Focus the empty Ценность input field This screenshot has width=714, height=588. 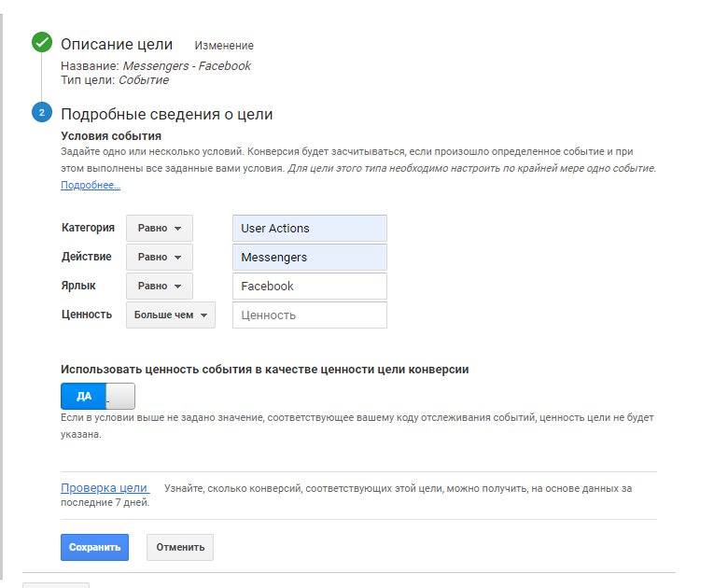pyautogui.click(x=309, y=315)
